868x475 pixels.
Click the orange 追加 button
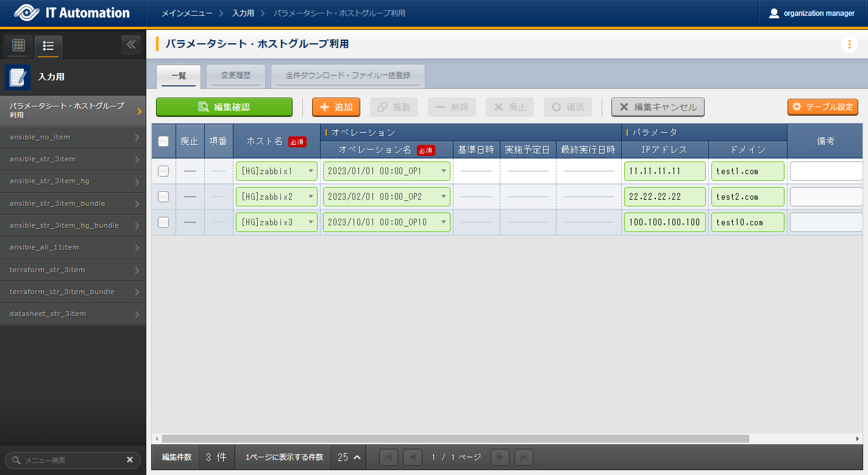[x=336, y=107]
